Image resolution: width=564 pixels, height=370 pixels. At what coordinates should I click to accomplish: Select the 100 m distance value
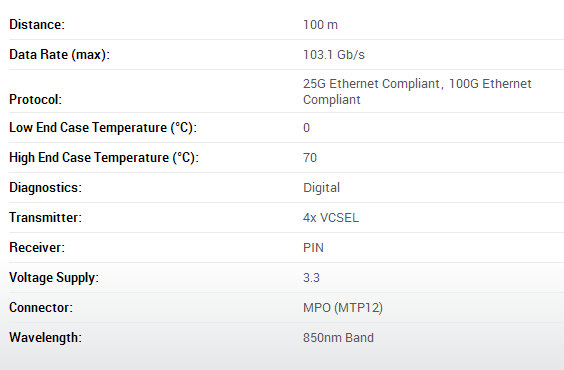pyautogui.click(x=320, y=25)
